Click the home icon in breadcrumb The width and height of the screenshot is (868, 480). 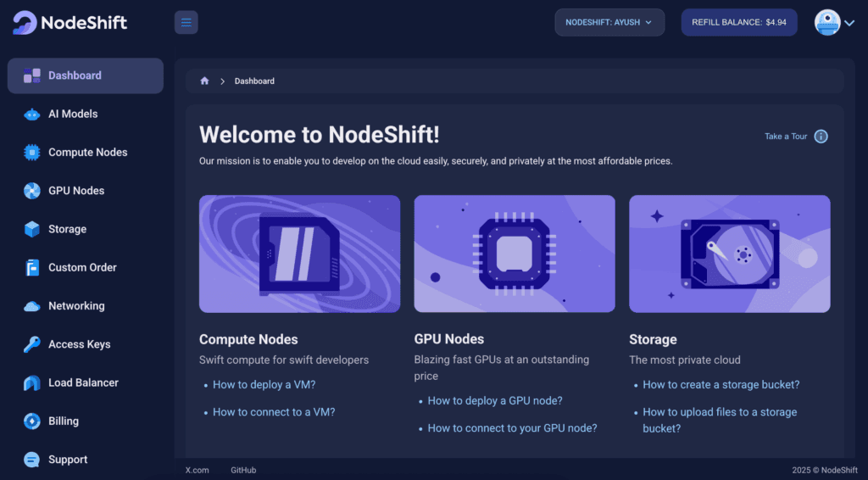tap(204, 81)
